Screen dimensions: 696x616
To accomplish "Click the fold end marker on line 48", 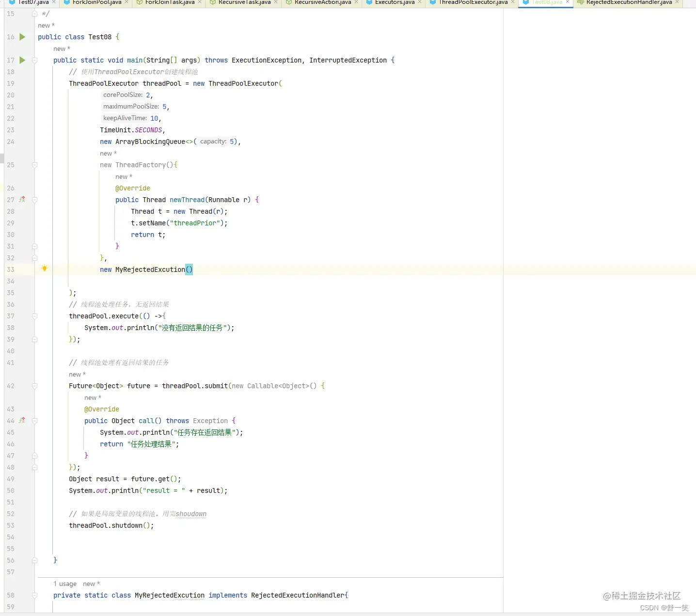I will coord(34,467).
